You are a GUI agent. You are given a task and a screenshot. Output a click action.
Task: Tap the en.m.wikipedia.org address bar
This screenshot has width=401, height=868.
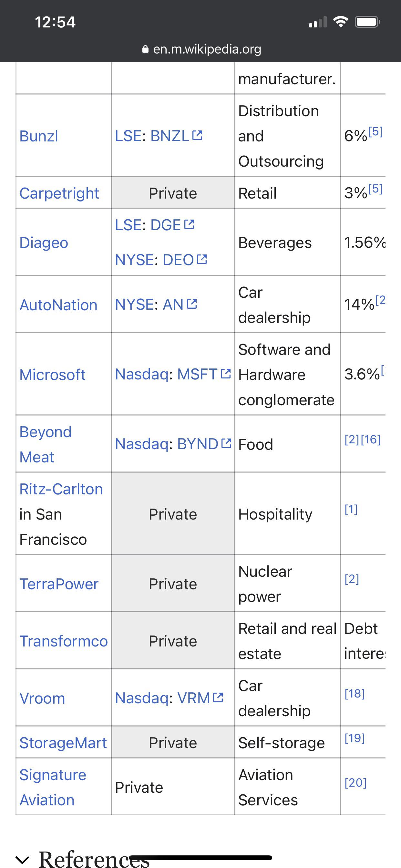point(207,49)
